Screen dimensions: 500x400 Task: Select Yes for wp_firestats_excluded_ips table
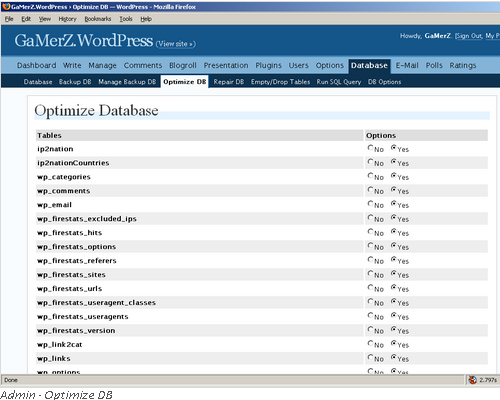(x=394, y=217)
